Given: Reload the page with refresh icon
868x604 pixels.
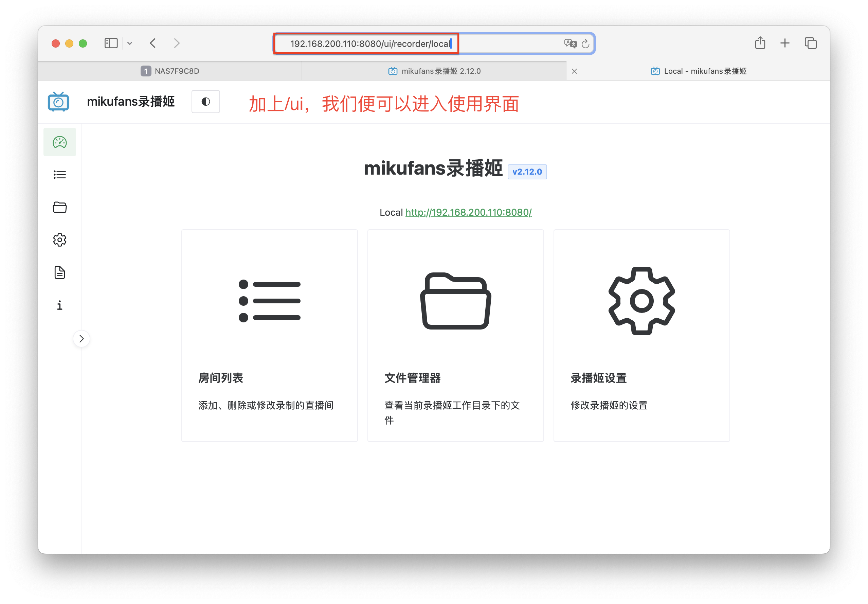Looking at the screenshot, I should coord(585,44).
